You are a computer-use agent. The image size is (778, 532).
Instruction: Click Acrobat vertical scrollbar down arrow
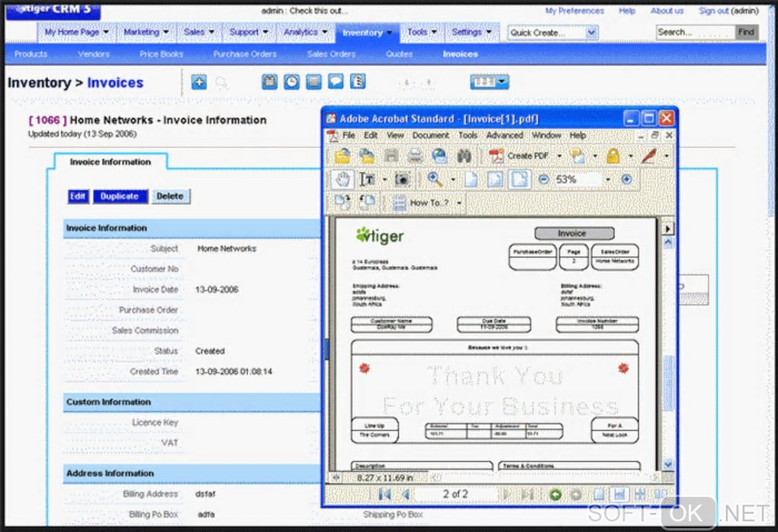tap(668, 465)
